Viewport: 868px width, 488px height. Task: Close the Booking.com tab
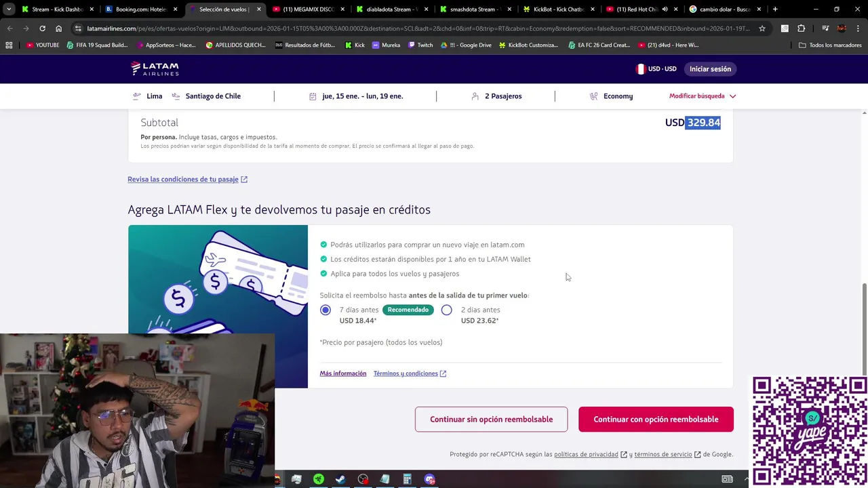click(x=176, y=9)
